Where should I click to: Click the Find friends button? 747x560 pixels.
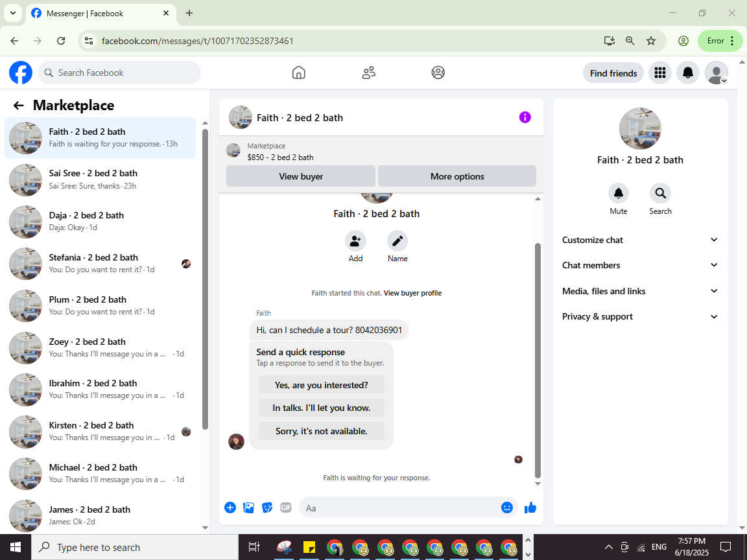pos(613,73)
